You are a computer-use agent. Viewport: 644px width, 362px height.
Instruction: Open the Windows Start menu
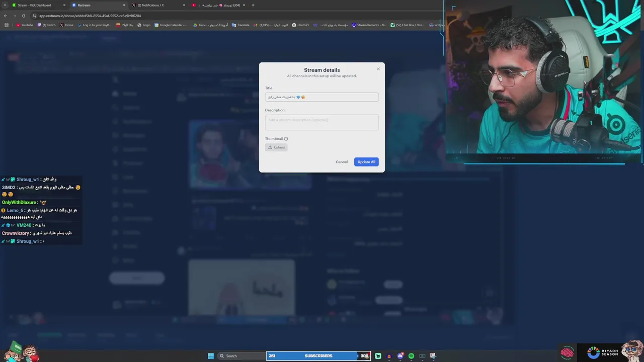(211, 356)
